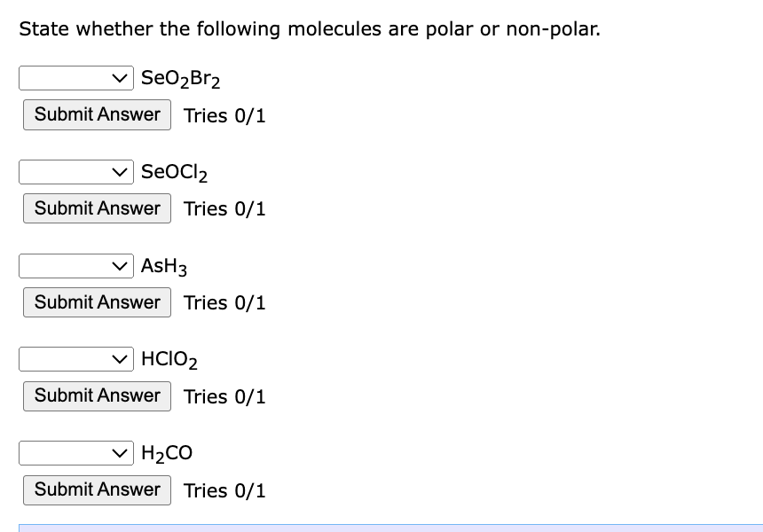Click the SeOCl2 formula text
The width and height of the screenshot is (763, 532).
(x=173, y=172)
